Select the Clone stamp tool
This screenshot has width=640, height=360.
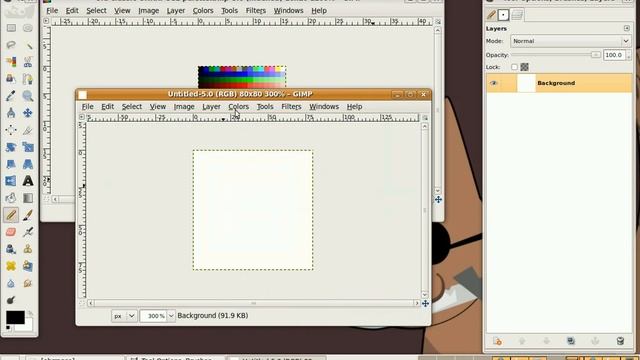(28, 249)
